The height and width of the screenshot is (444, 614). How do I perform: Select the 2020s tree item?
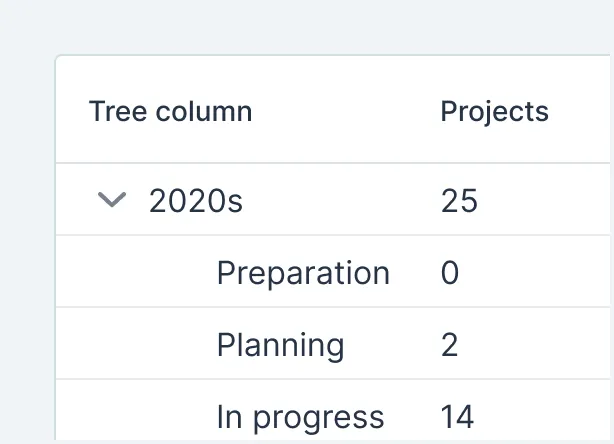point(196,201)
